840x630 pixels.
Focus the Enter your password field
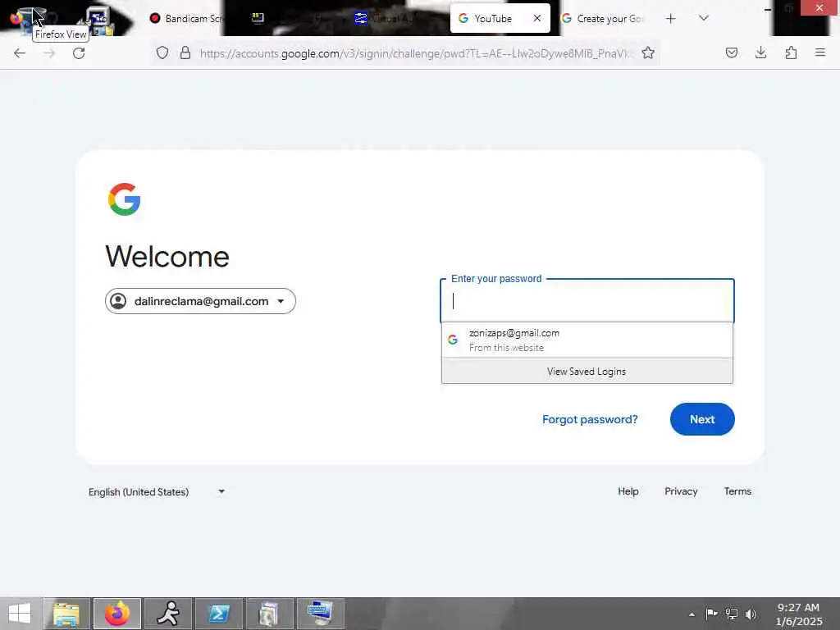[587, 300]
